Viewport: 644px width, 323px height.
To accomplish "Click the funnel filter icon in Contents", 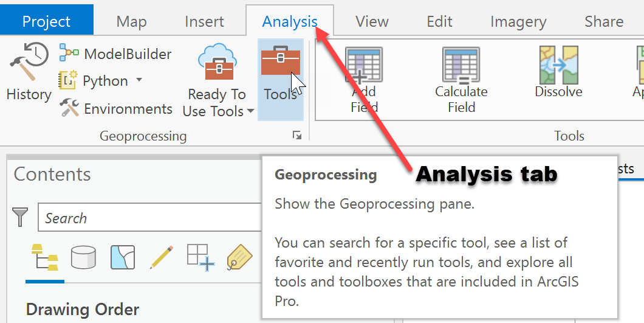I will coord(21,217).
